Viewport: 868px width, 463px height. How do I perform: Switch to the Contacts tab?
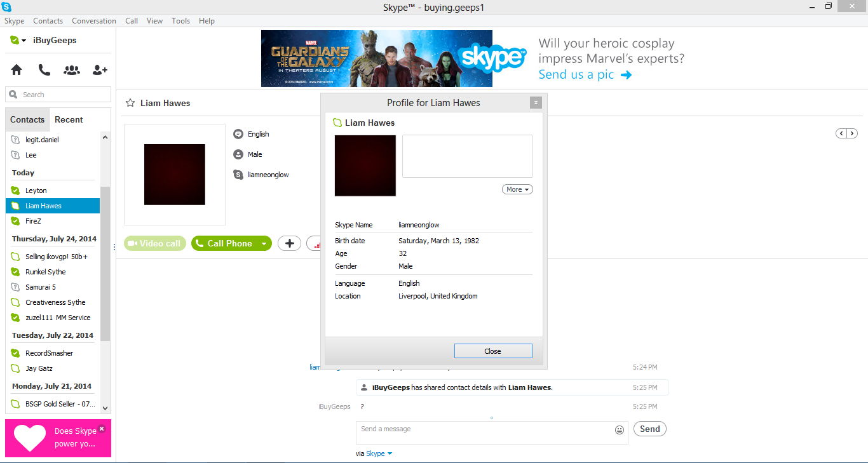click(27, 119)
